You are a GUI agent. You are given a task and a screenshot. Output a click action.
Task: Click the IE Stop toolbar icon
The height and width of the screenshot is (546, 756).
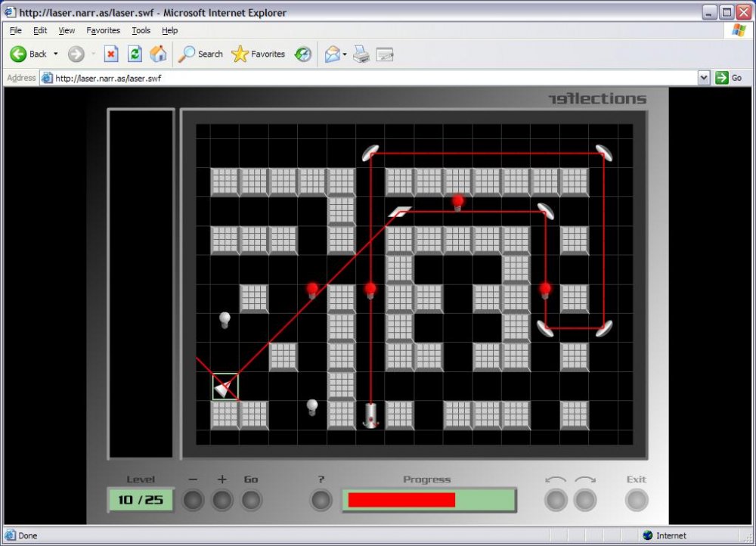coord(111,54)
